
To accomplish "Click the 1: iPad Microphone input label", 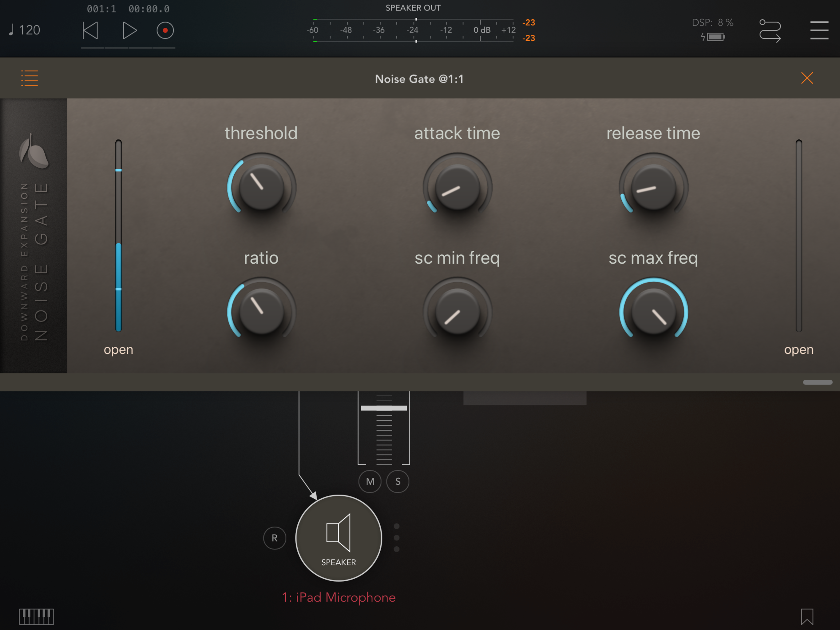I will pos(338,597).
